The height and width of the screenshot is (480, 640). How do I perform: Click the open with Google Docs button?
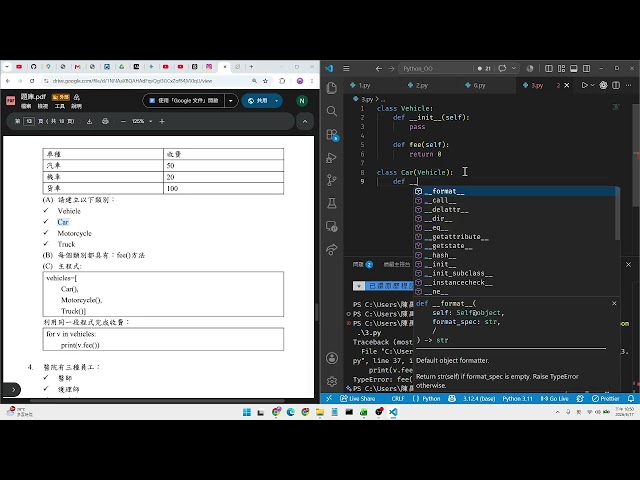point(183,100)
